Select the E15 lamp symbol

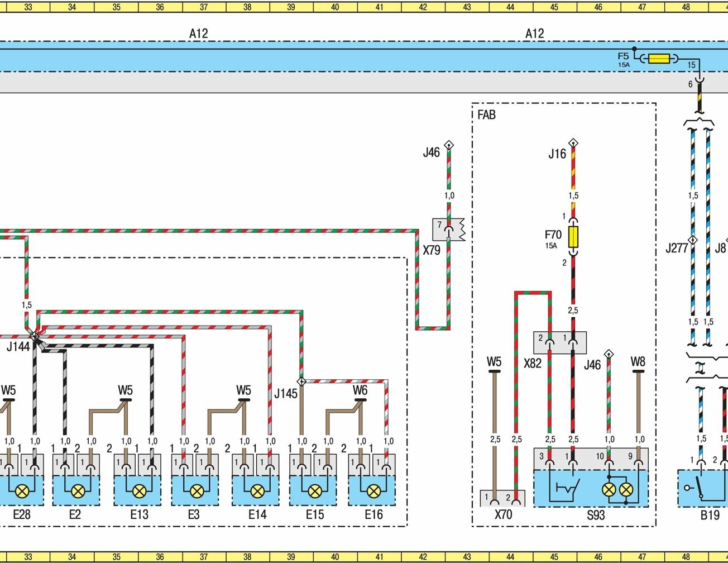point(315,492)
